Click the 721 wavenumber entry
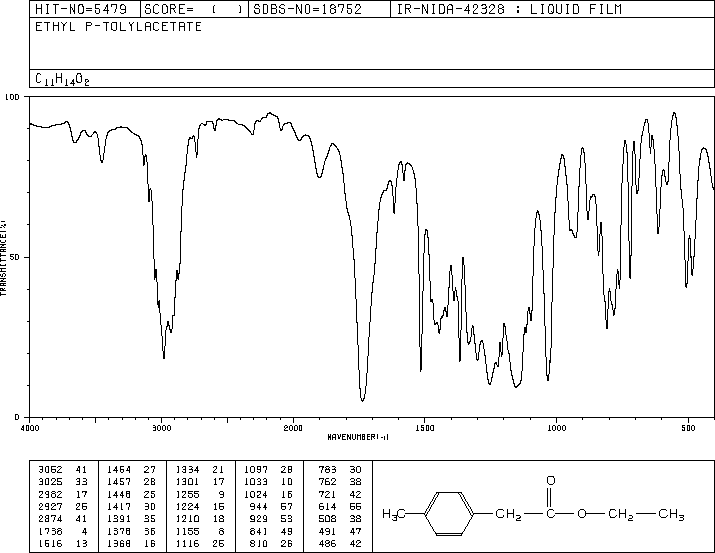The width and height of the screenshot is (715, 553). [x=327, y=494]
